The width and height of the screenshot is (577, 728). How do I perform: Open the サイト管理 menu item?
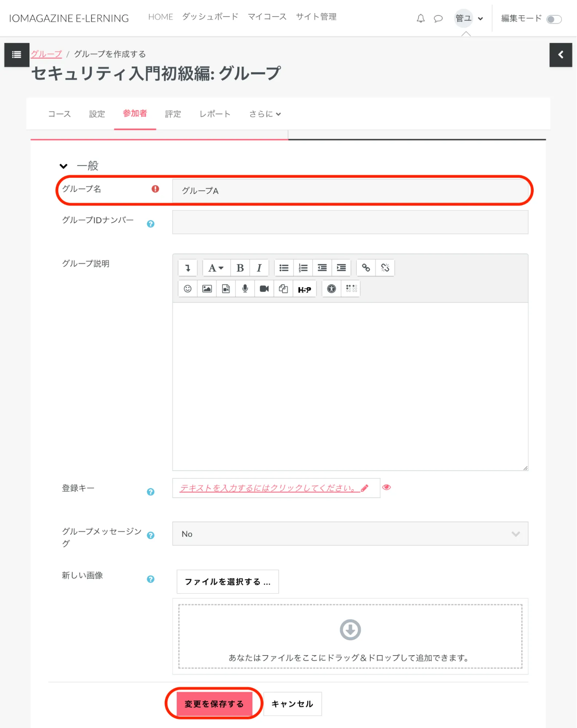pyautogui.click(x=316, y=17)
